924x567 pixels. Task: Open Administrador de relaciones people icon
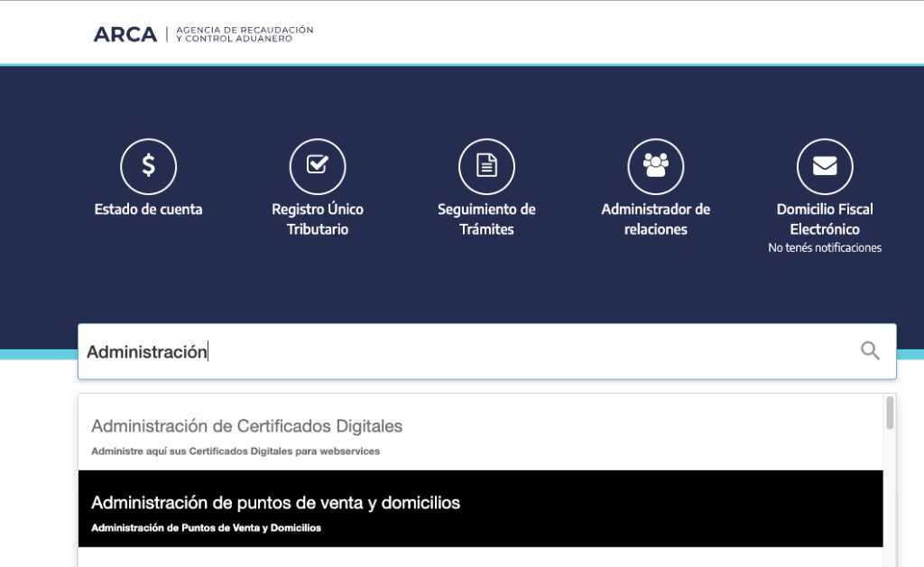coord(656,166)
